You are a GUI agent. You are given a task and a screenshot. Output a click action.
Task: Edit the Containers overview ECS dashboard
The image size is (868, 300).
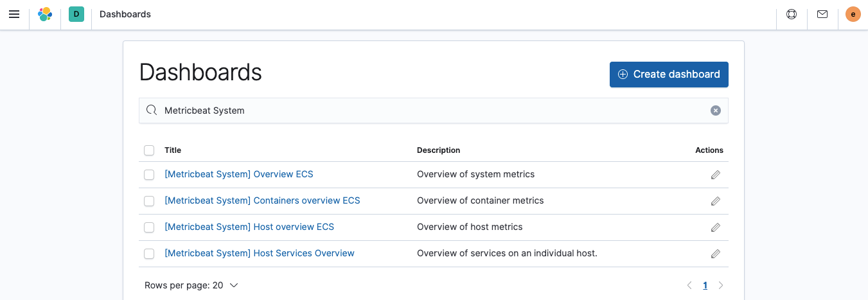tap(716, 201)
